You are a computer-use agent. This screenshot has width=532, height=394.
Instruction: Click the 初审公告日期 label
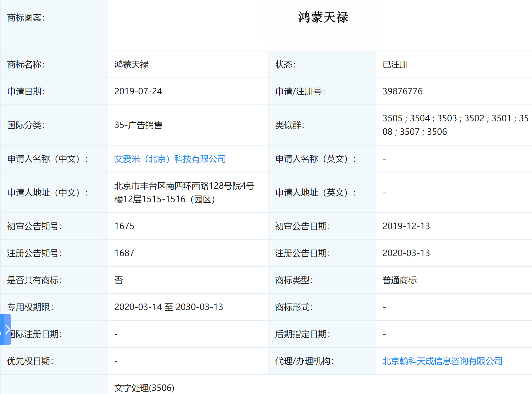pos(302,226)
